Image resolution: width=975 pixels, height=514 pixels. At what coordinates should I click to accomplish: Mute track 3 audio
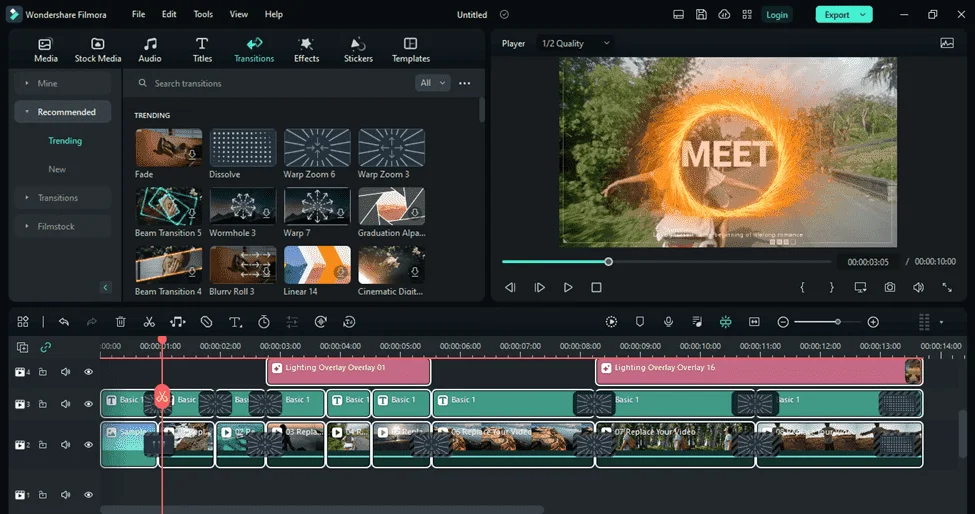(x=65, y=404)
